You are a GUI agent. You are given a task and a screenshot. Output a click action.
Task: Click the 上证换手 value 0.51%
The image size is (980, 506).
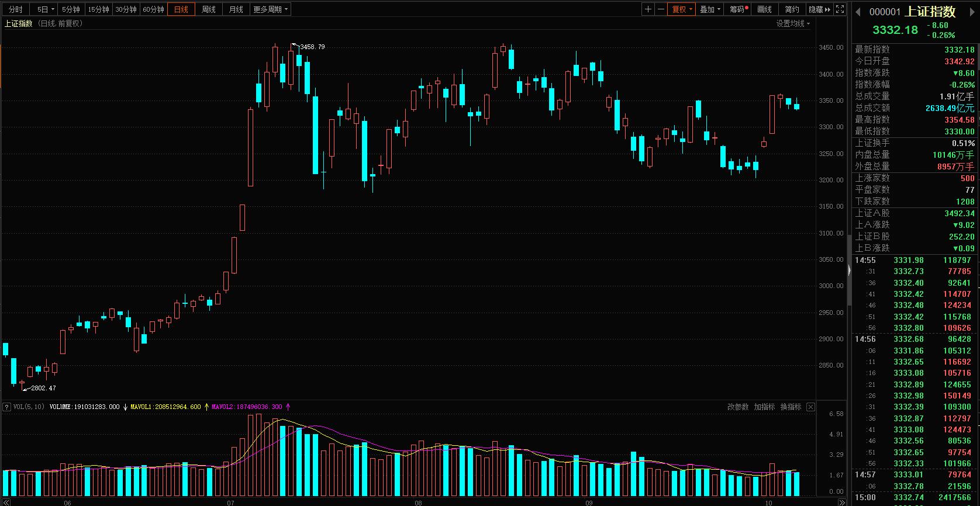click(x=964, y=143)
